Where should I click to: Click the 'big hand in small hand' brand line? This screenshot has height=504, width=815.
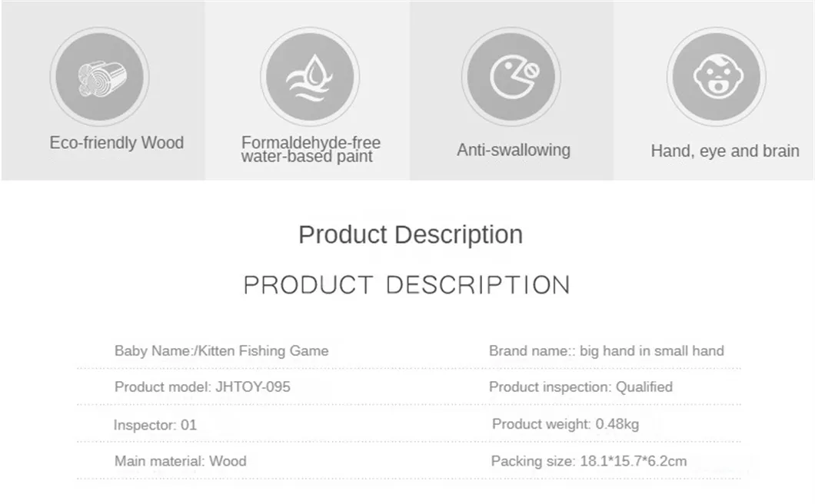pos(607,351)
